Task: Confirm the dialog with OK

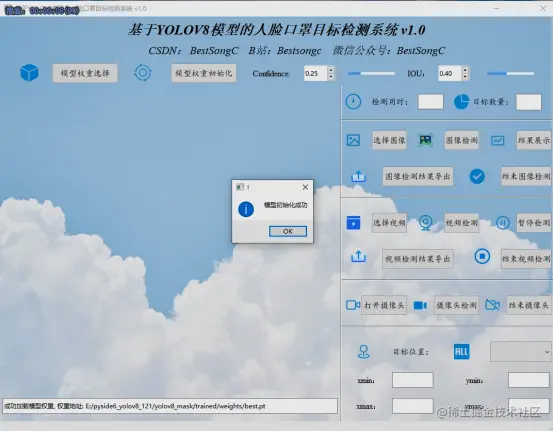Action: click(288, 231)
